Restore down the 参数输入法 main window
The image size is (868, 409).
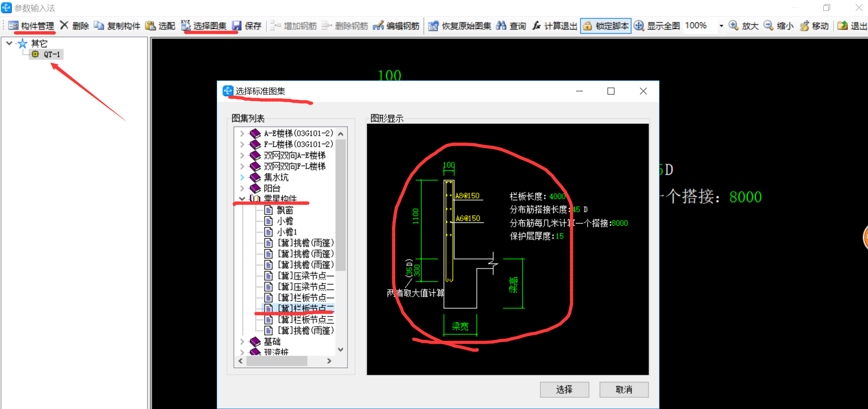[826, 8]
